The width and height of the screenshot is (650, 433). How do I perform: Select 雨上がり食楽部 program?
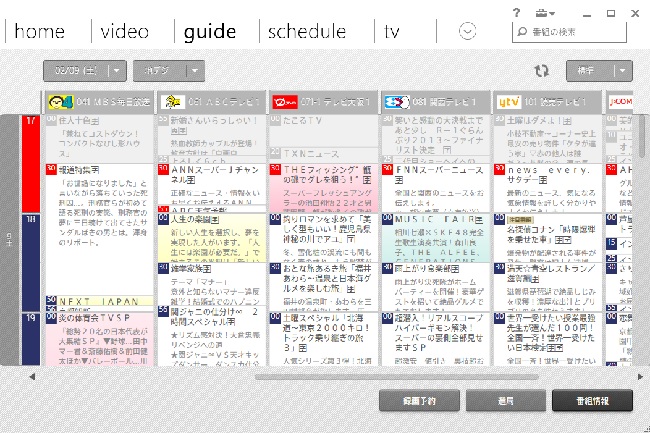[x=435, y=287]
